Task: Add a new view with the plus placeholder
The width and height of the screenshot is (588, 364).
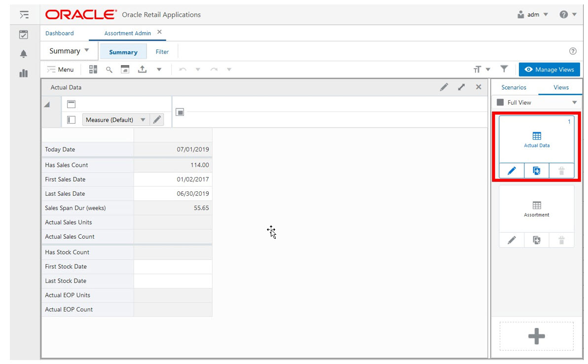Action: click(x=536, y=336)
